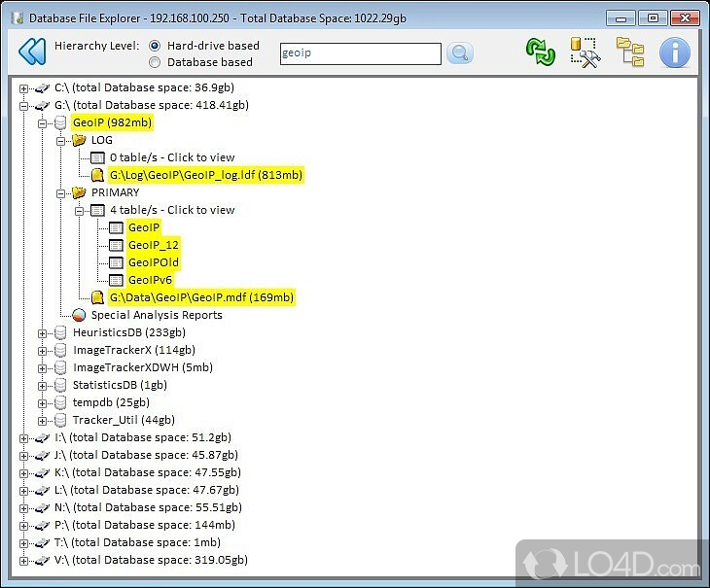Collapse the GeoIP database node

(43, 122)
